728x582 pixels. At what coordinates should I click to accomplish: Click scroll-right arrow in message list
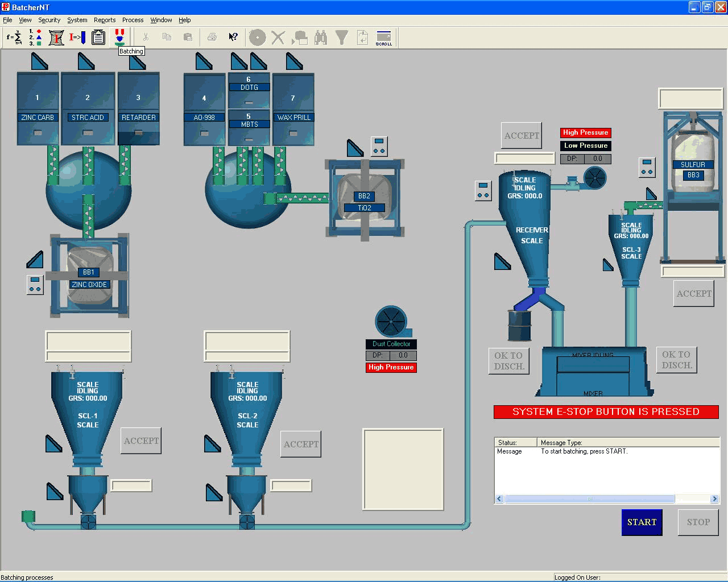click(715, 499)
